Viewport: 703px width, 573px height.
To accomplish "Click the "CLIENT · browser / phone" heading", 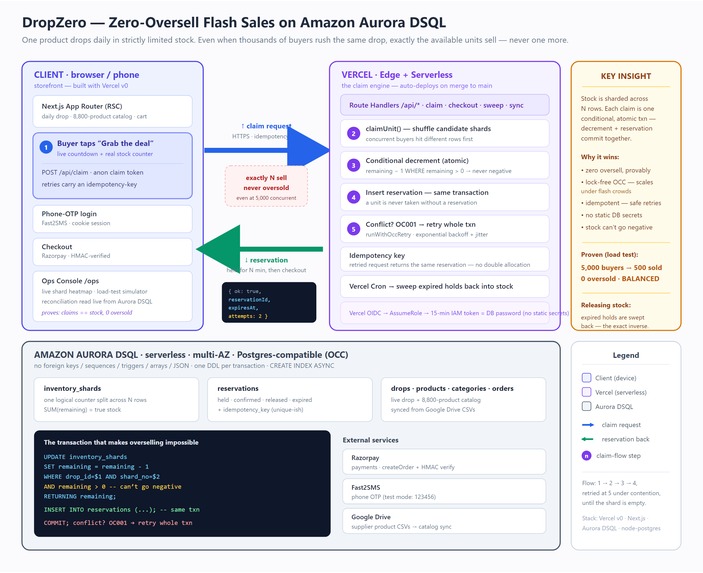I will click(x=87, y=75).
